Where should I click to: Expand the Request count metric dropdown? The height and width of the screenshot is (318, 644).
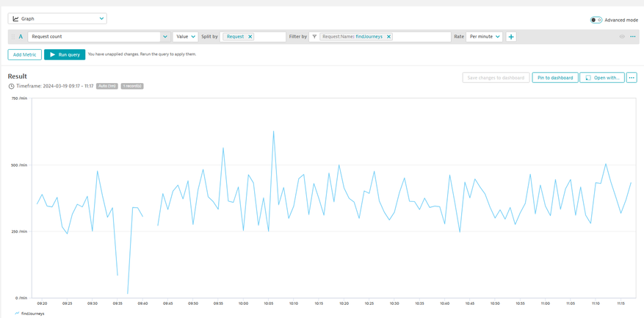[164, 37]
